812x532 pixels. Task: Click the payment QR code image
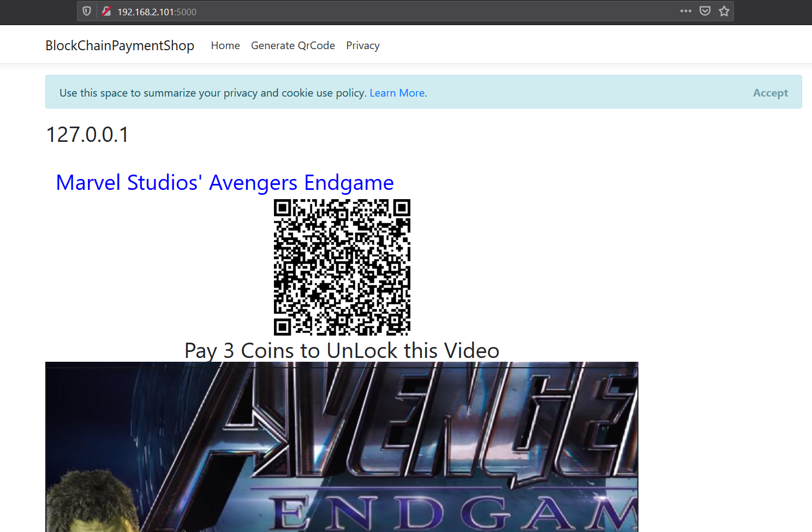point(342,267)
